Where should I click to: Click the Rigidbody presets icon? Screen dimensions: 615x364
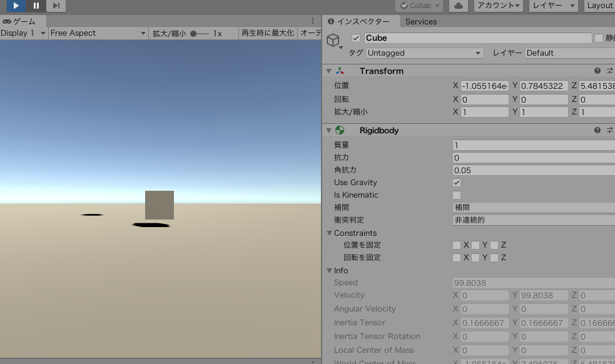coord(610,130)
